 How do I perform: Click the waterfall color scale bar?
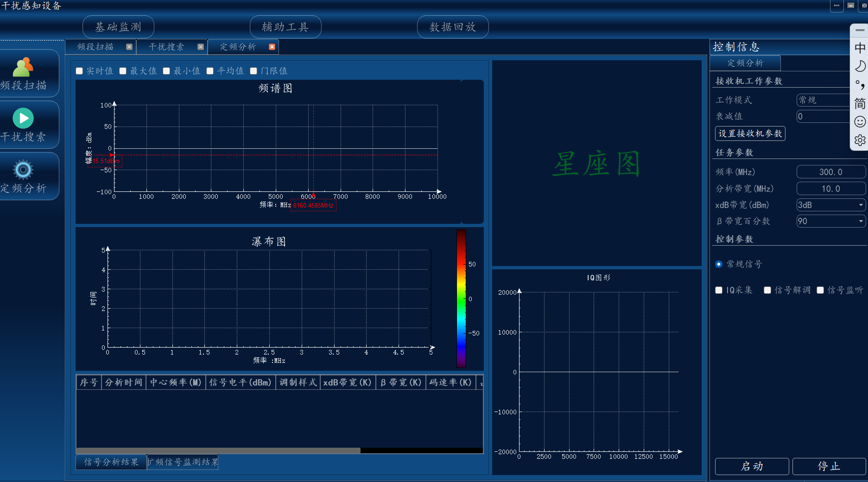[461, 298]
